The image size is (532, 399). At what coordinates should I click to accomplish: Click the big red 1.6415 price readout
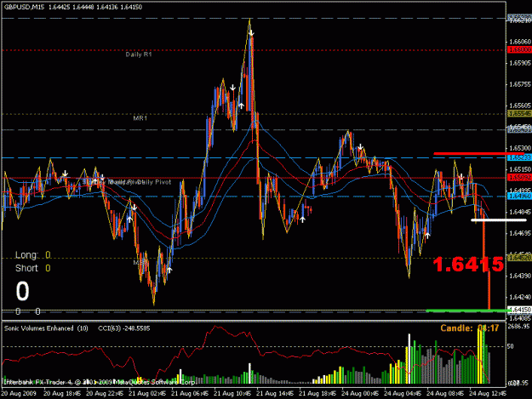click(468, 265)
